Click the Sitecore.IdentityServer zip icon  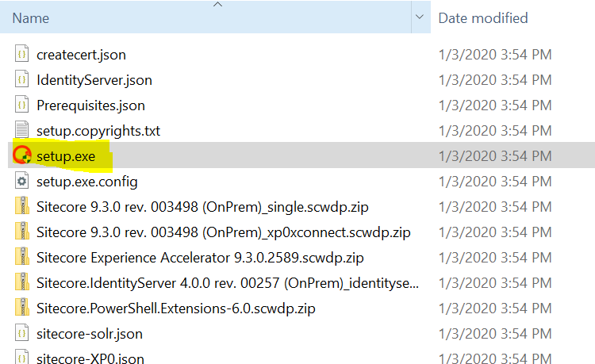point(22,282)
